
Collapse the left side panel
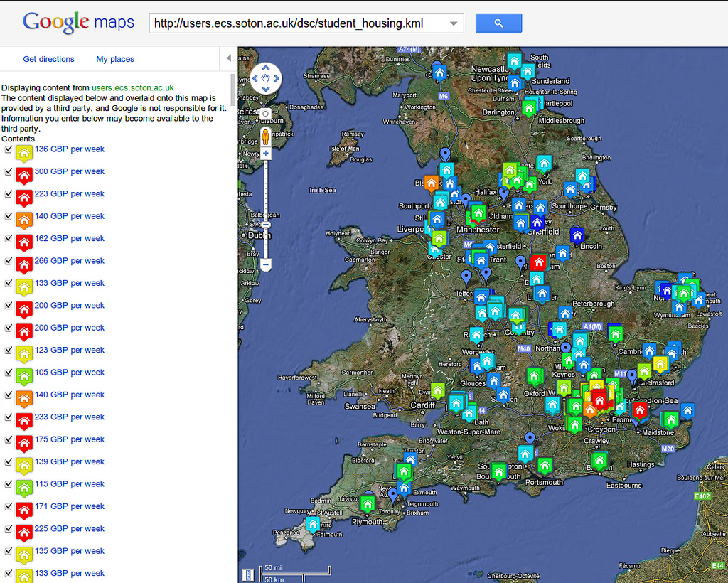[228, 58]
